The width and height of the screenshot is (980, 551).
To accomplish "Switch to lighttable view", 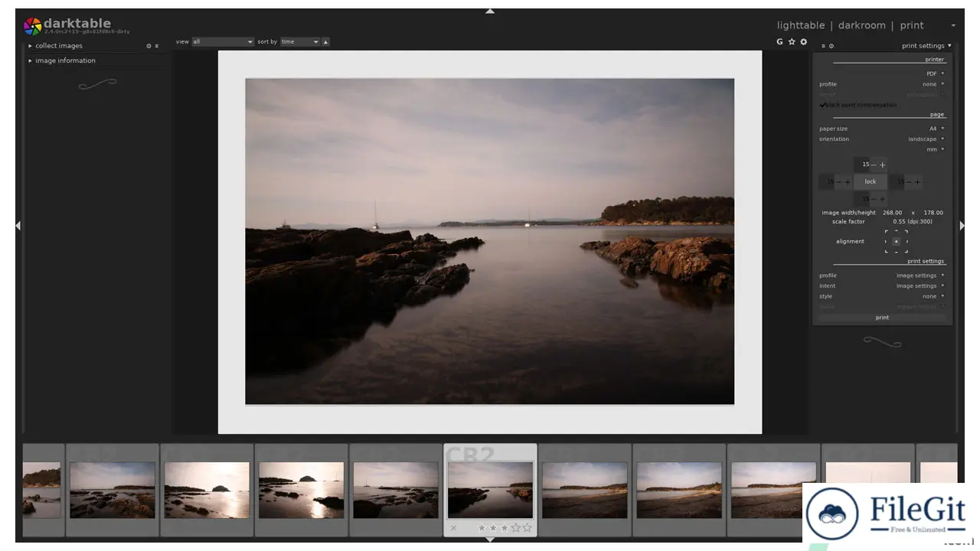I will click(x=801, y=25).
